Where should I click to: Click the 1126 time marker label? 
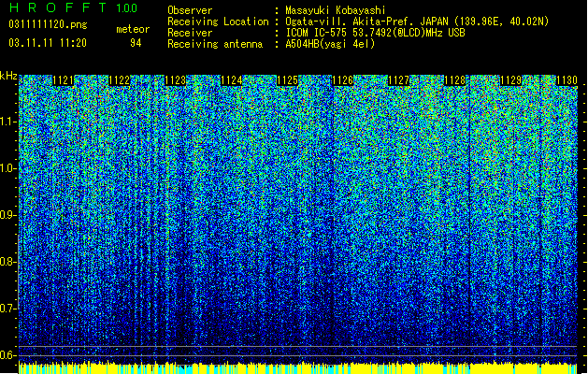point(343,80)
